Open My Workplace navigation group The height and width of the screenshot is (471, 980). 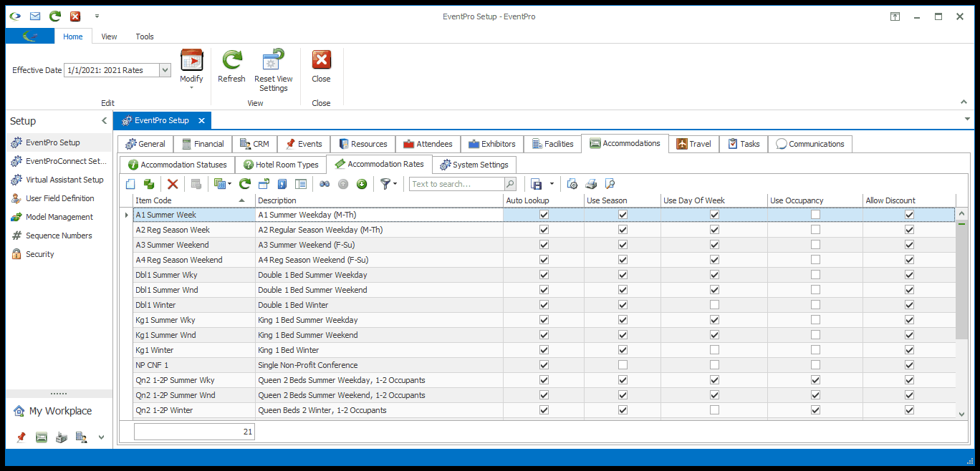(x=59, y=411)
